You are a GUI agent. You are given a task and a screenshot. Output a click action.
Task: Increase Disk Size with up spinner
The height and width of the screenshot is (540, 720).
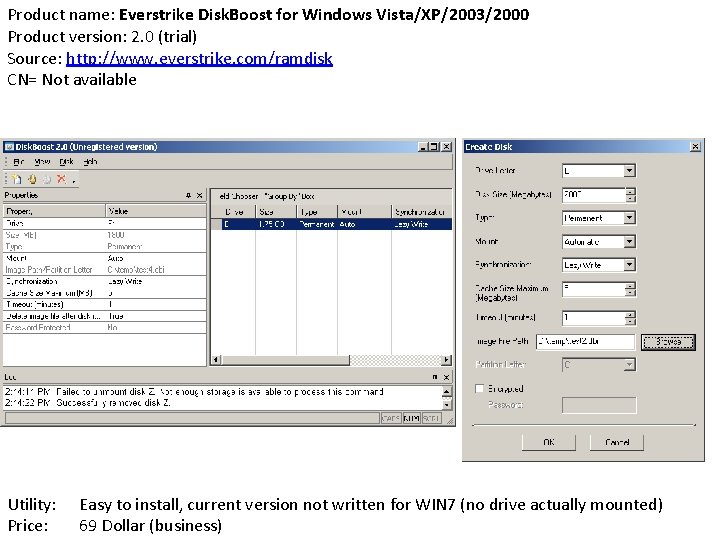click(x=630, y=191)
